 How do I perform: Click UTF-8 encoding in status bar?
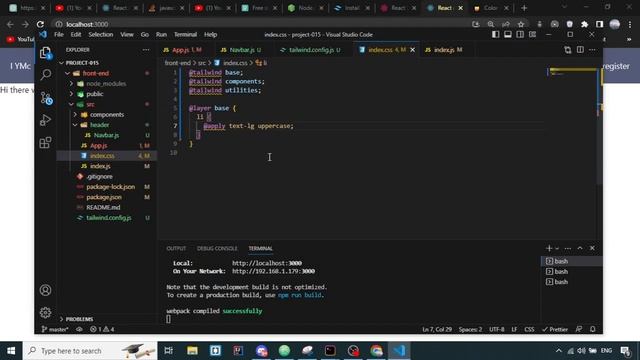(x=497, y=329)
